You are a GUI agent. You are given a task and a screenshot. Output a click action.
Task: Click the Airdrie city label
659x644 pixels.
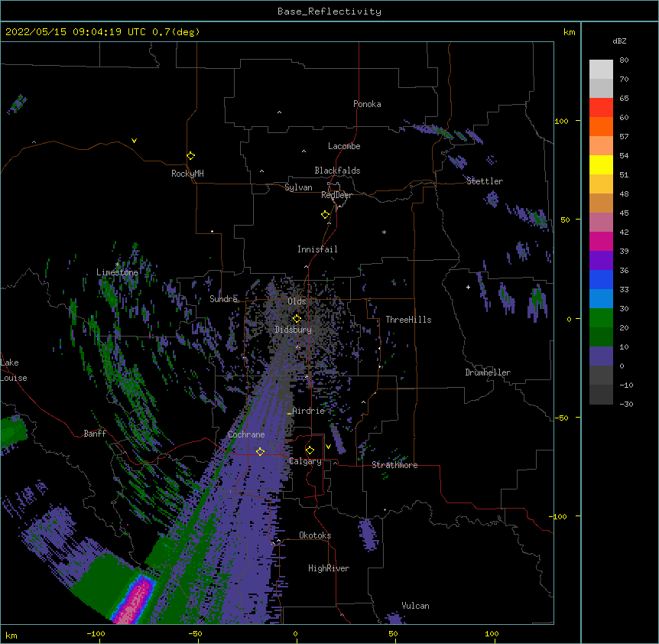(x=309, y=411)
